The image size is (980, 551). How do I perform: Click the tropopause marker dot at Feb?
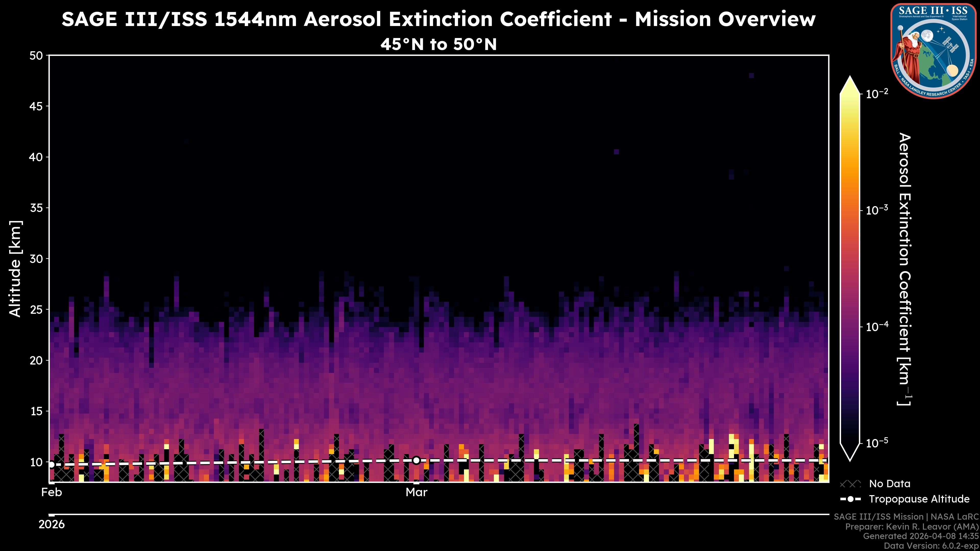(52, 465)
